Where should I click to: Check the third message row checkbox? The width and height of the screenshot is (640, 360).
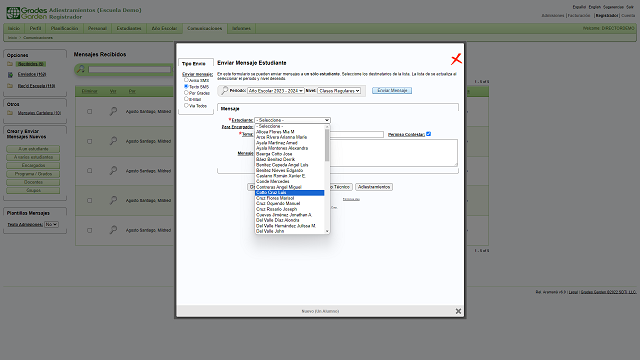(x=89, y=171)
